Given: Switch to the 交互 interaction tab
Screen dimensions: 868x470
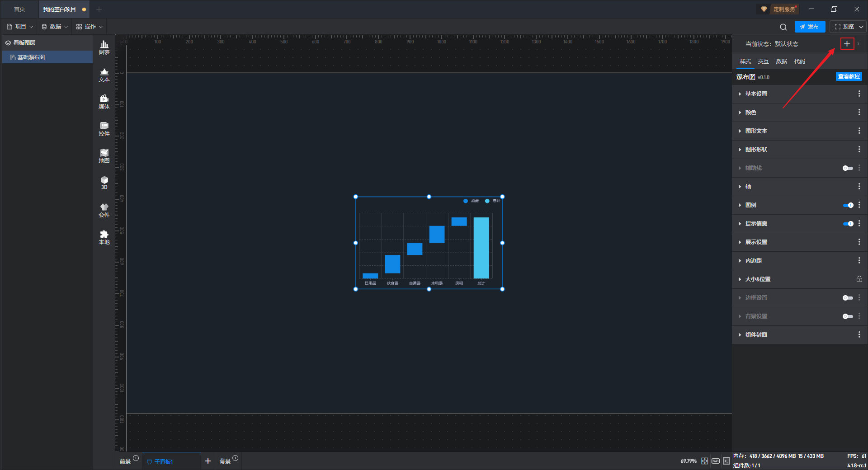Looking at the screenshot, I should coord(763,61).
